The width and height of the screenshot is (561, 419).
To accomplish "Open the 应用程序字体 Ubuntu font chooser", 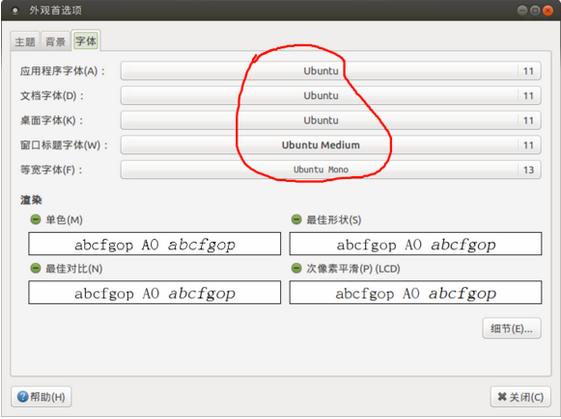I will [331, 71].
